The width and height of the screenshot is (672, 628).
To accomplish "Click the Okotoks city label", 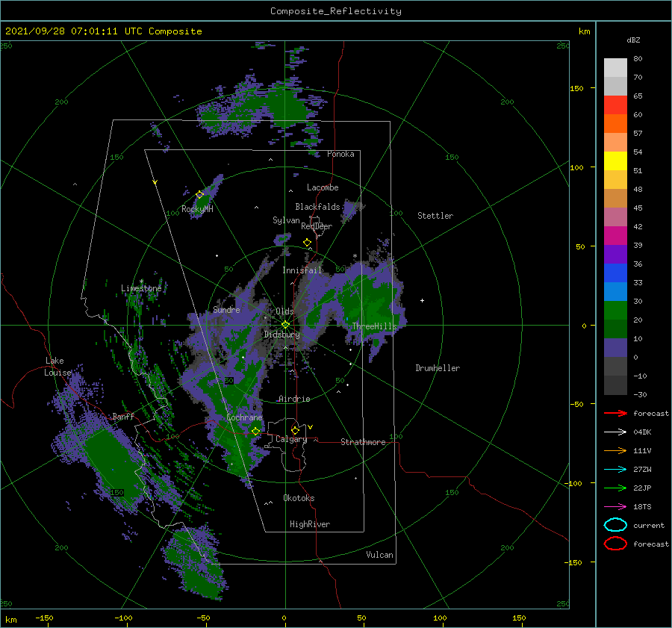I will click(x=299, y=498).
